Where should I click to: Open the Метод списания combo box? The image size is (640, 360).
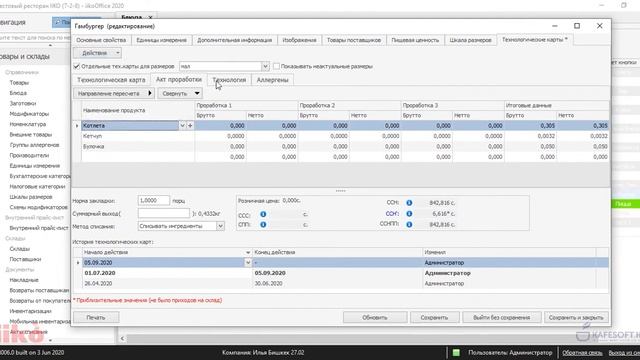click(181, 226)
